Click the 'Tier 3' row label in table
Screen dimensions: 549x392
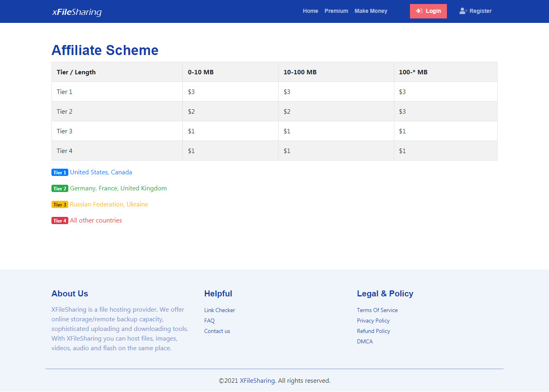click(64, 131)
